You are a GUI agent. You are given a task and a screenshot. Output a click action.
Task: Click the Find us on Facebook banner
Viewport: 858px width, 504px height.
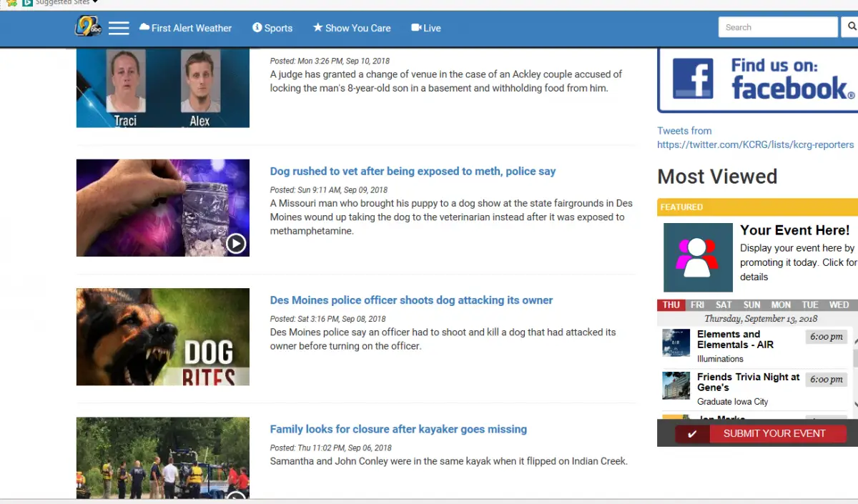[x=758, y=79]
